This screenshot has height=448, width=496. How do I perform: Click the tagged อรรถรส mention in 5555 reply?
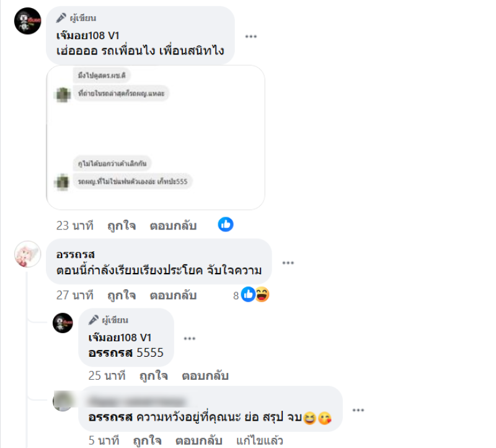110,352
